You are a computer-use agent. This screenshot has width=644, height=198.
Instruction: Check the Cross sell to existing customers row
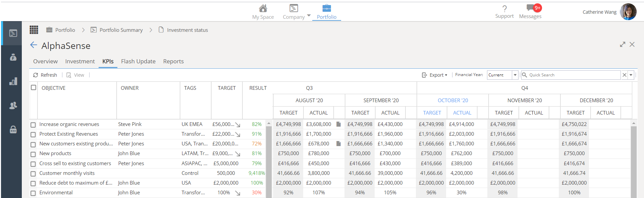point(33,164)
